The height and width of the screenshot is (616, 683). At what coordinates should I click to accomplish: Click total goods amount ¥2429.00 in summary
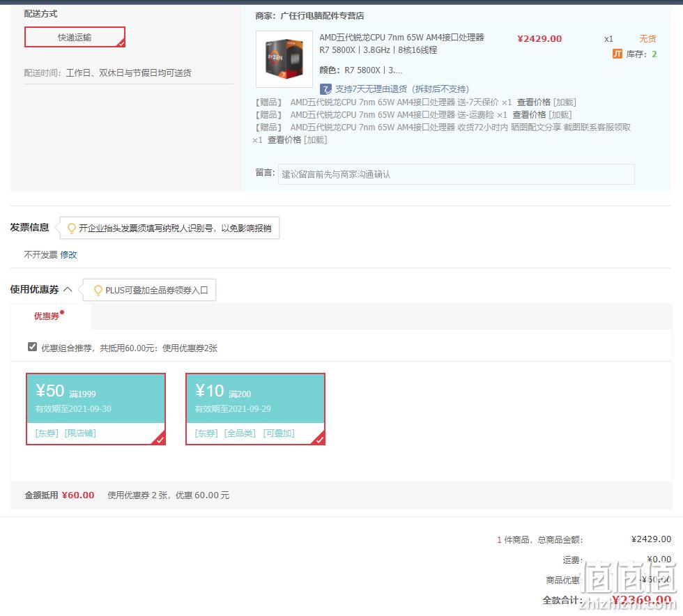[x=651, y=539]
